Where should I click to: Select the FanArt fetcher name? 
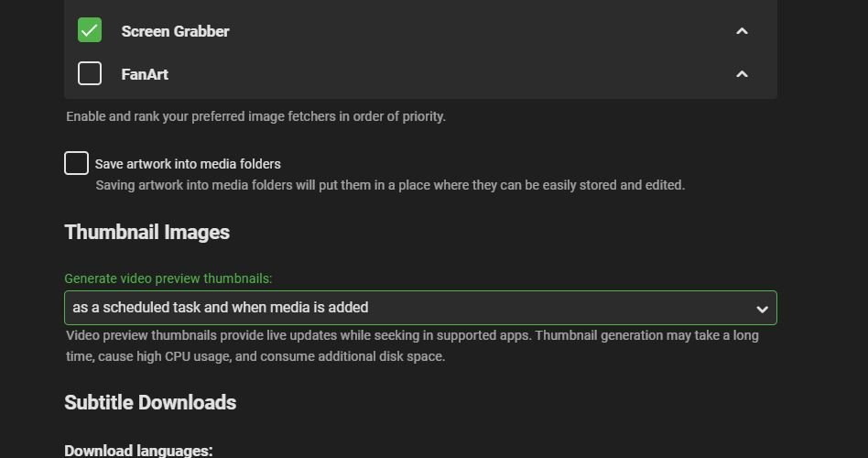145,74
